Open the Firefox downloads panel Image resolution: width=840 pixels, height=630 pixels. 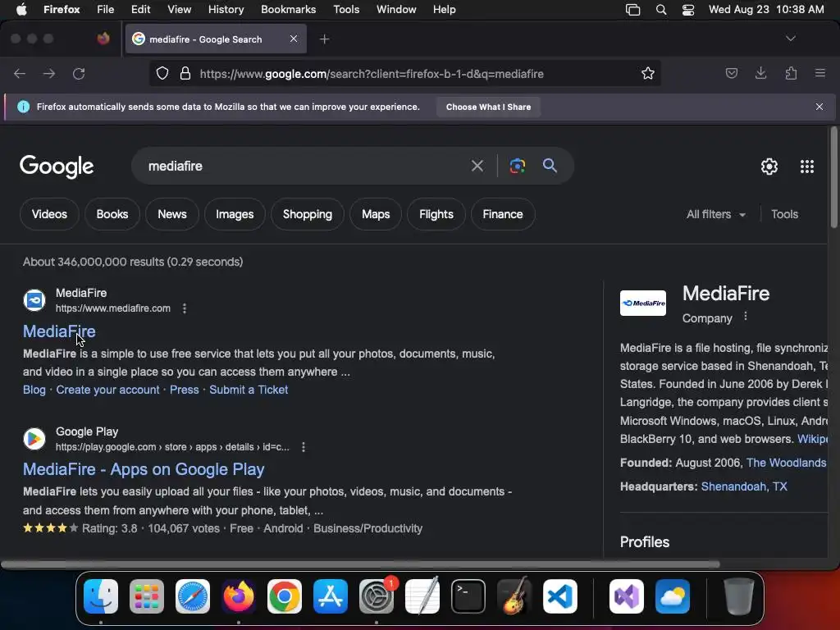click(760, 73)
